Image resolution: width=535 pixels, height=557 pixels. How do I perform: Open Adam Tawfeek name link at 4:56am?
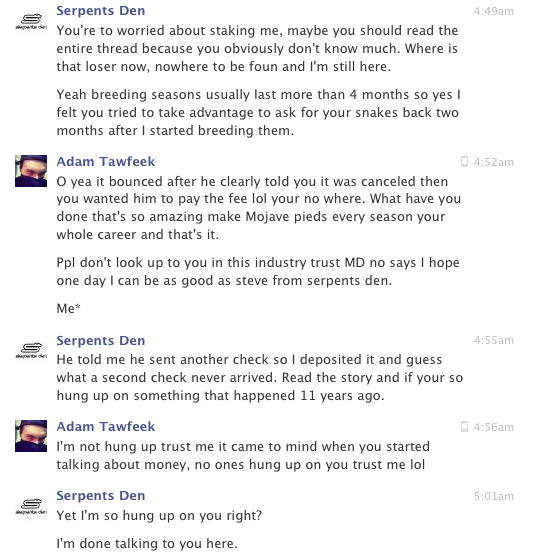point(106,426)
